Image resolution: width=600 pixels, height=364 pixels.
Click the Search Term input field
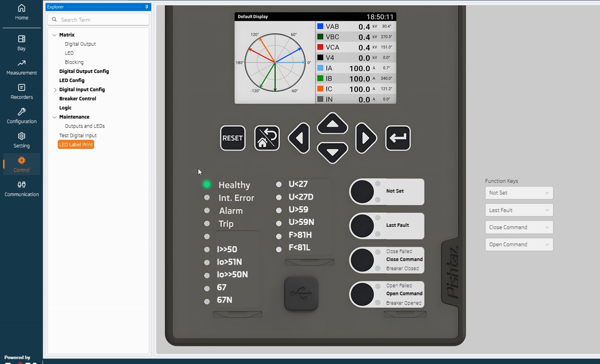coord(98,19)
